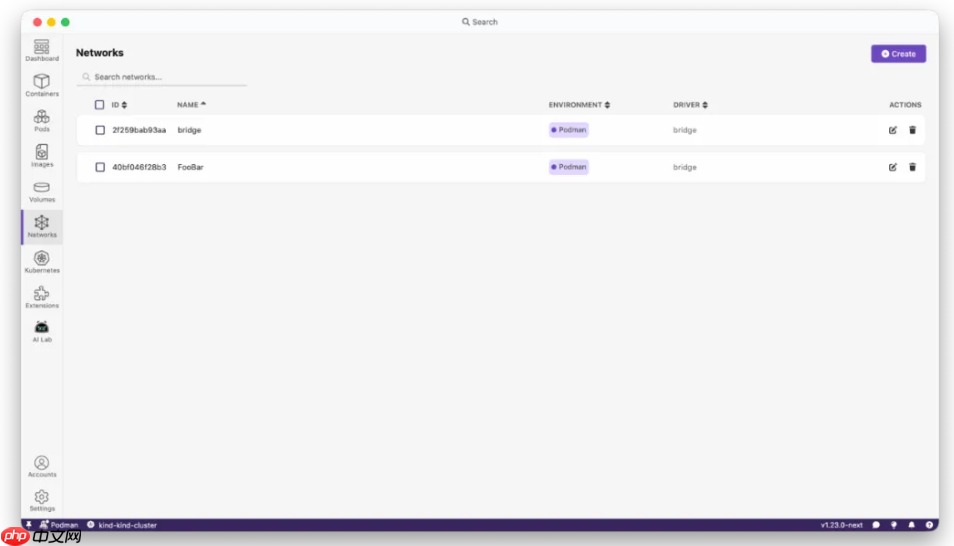Image resolution: width=954 pixels, height=546 pixels.
Task: Check the bridge network row checkbox
Action: [x=100, y=130]
